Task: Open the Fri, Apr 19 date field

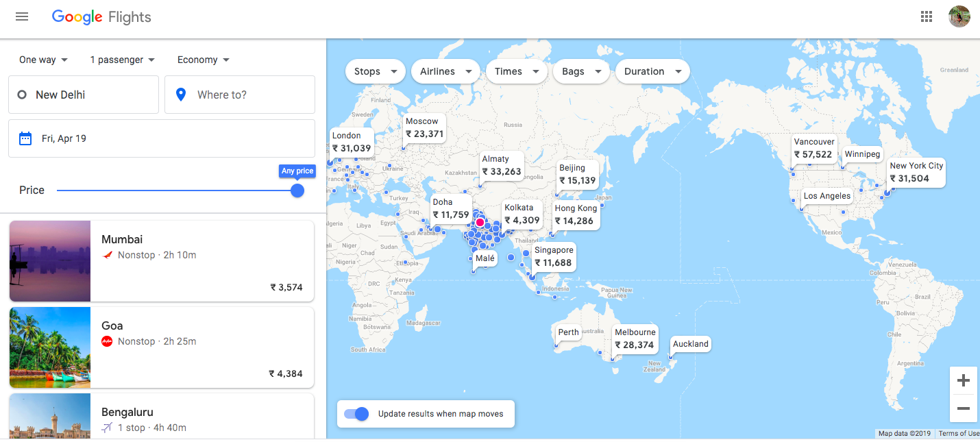Action: point(162,138)
